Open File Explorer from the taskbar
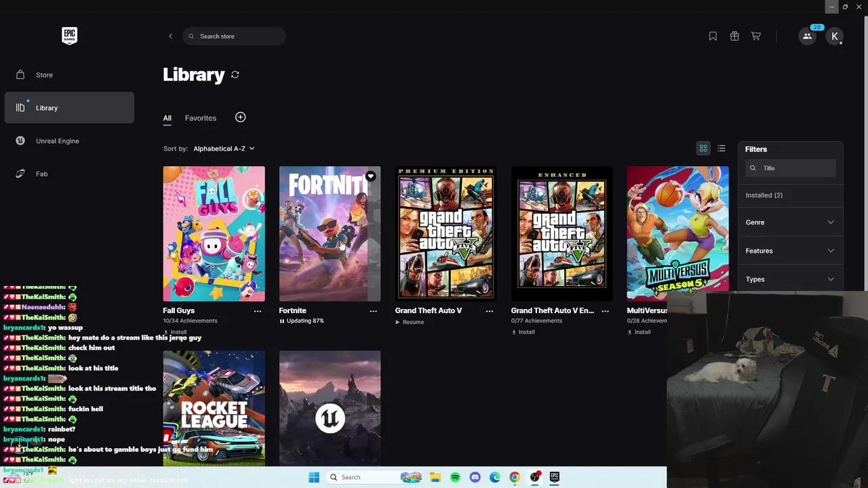Image resolution: width=868 pixels, height=488 pixels. click(x=435, y=477)
